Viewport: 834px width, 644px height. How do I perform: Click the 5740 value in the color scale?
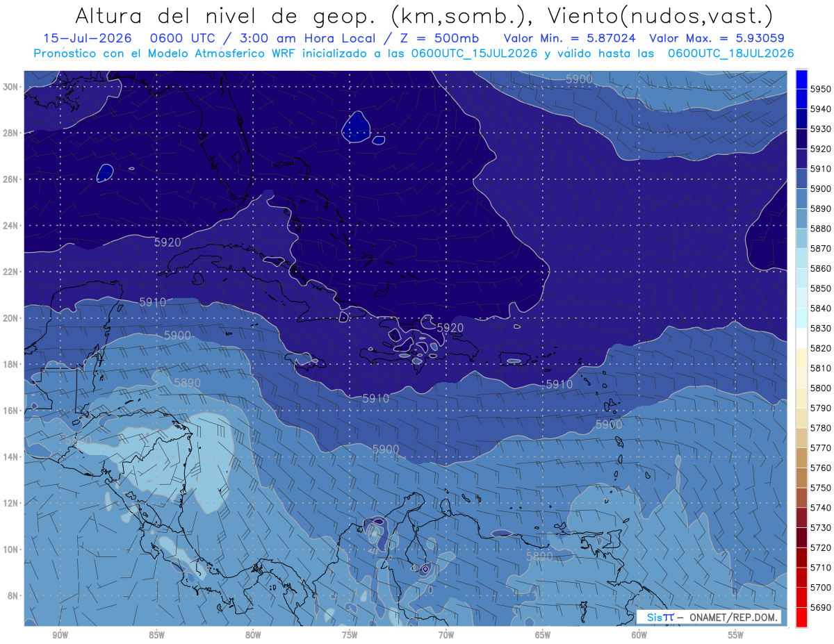pyautogui.click(x=820, y=507)
